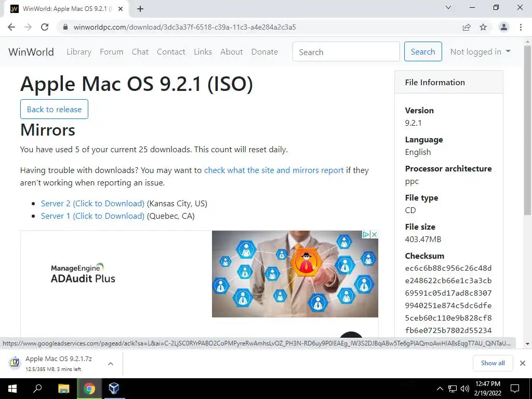Click the Chrome taskbar icon
This screenshot has height=399, width=532.
[89, 389]
